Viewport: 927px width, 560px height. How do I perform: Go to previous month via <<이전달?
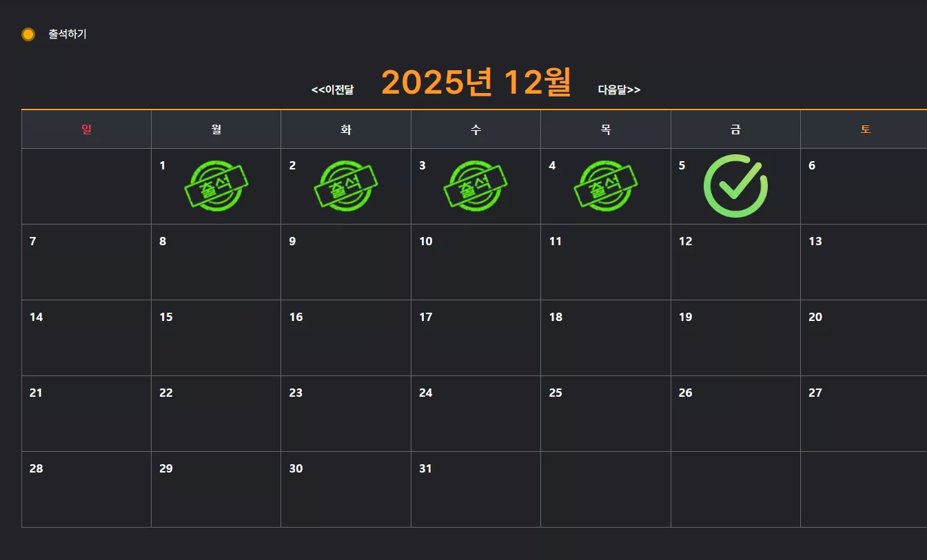(332, 90)
